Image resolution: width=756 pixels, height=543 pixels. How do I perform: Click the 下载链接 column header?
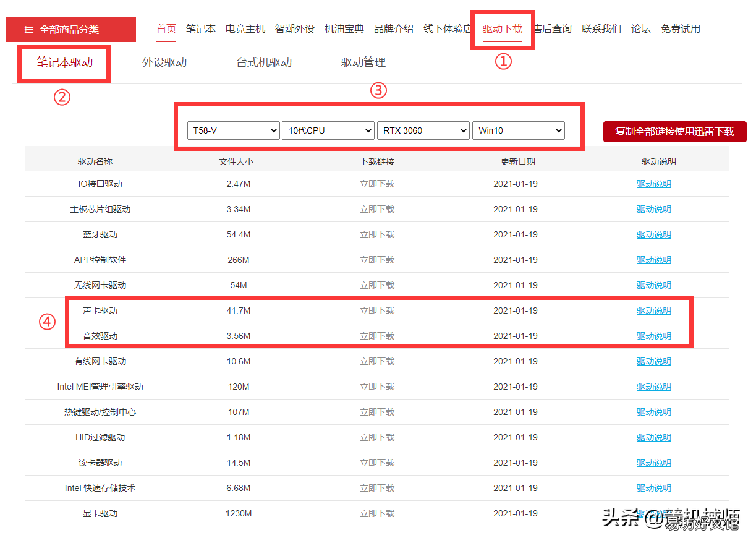click(x=377, y=161)
